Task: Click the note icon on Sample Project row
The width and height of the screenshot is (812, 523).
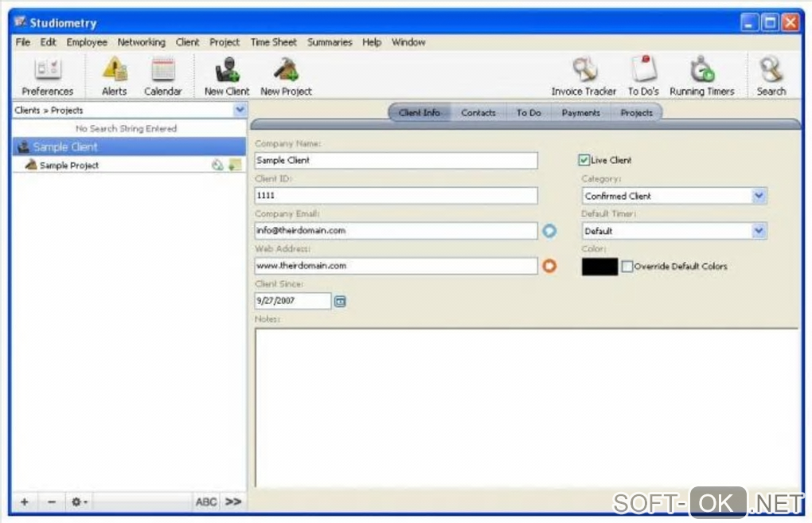Action: [235, 166]
